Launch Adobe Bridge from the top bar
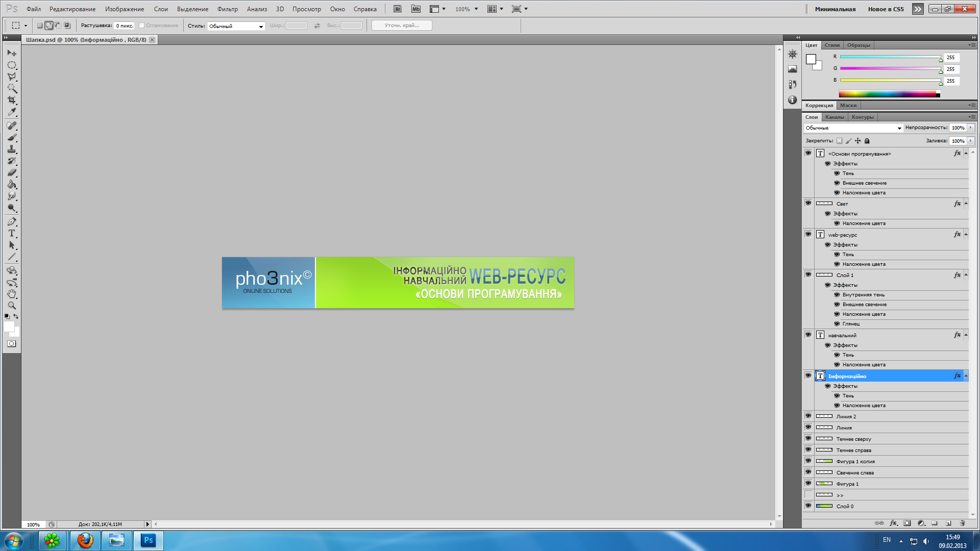980x551 pixels. (398, 9)
